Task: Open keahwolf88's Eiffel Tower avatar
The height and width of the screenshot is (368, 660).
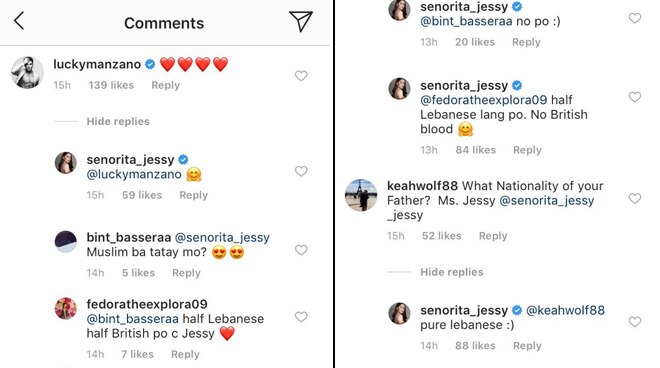Action: (x=361, y=195)
